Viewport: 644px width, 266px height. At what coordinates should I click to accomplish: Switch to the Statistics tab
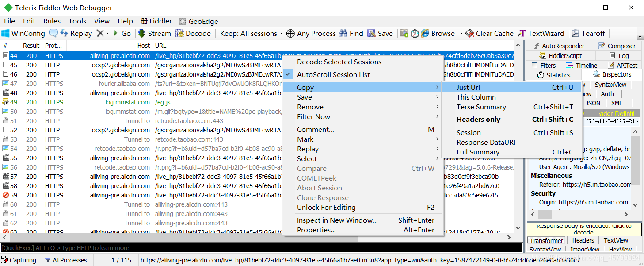[x=554, y=75]
